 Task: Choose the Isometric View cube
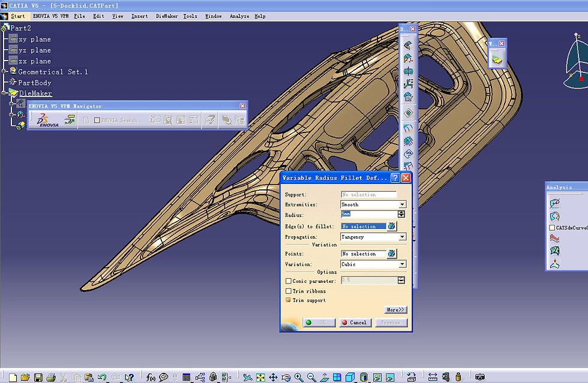350,377
